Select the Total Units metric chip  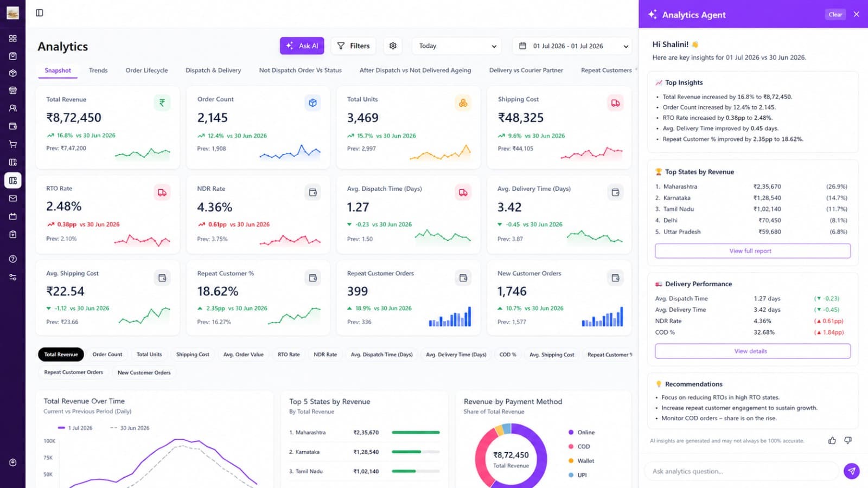[149, 355]
